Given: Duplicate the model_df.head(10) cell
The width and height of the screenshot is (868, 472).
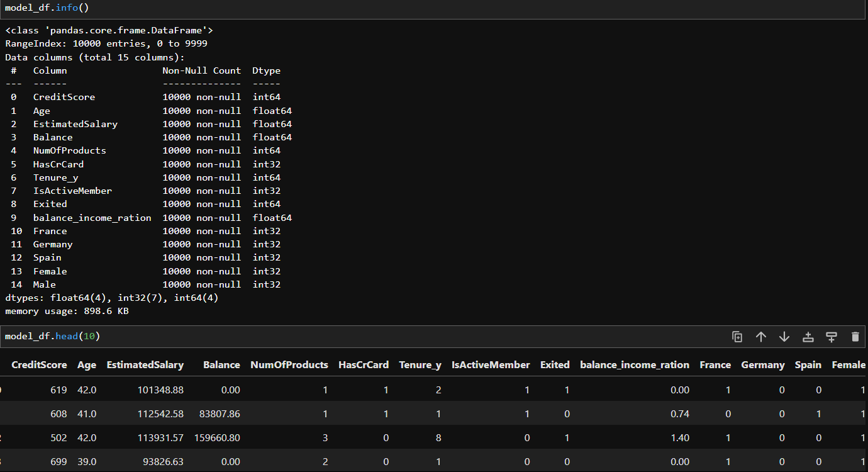Looking at the screenshot, I should [x=737, y=337].
